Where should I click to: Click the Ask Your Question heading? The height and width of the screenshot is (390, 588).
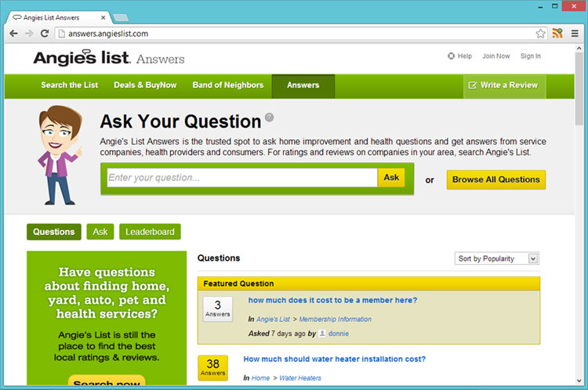point(181,121)
